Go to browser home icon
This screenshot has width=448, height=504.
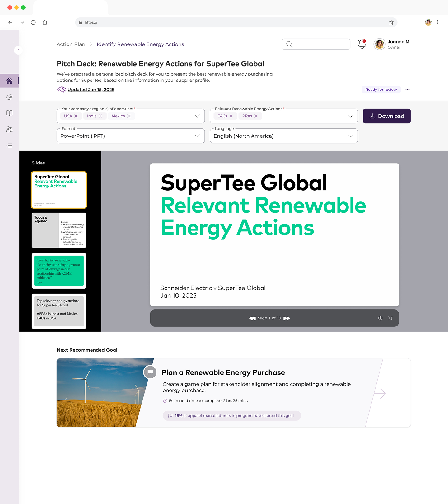(x=45, y=22)
